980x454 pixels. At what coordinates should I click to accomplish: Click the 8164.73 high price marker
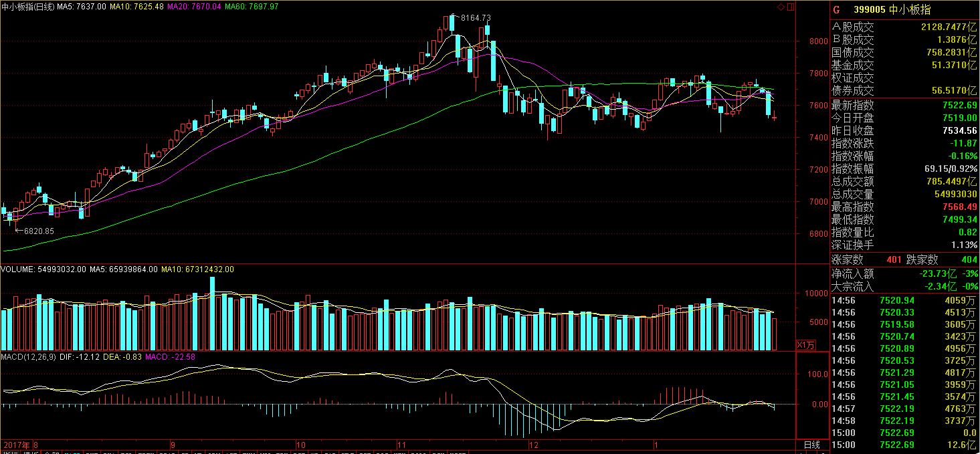[x=476, y=17]
